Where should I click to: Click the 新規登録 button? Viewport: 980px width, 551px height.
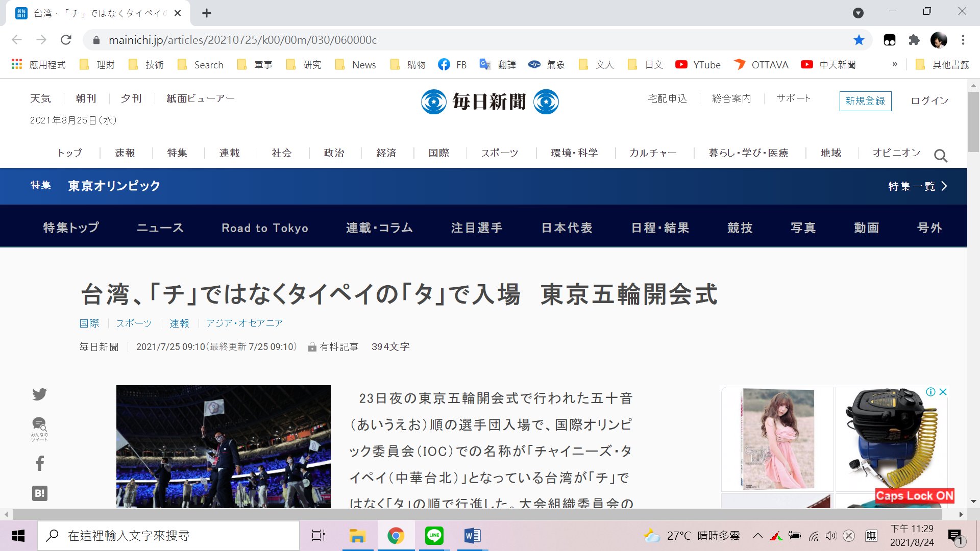pyautogui.click(x=865, y=101)
